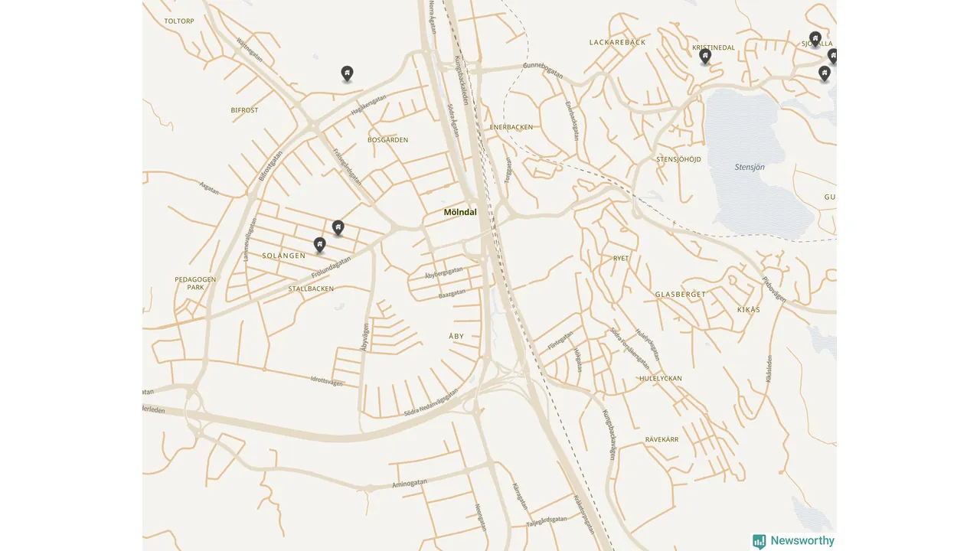The width and height of the screenshot is (980, 551).
Task: Select the upper house marker in Solängen
Action: click(x=338, y=228)
